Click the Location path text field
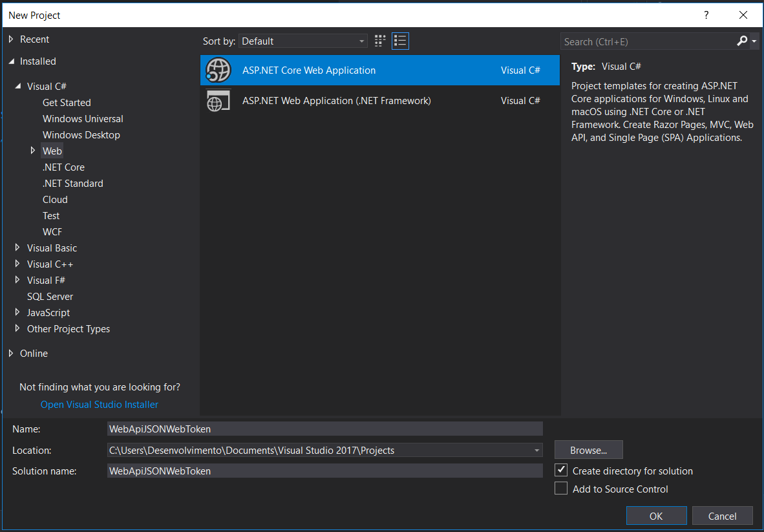 (x=319, y=450)
